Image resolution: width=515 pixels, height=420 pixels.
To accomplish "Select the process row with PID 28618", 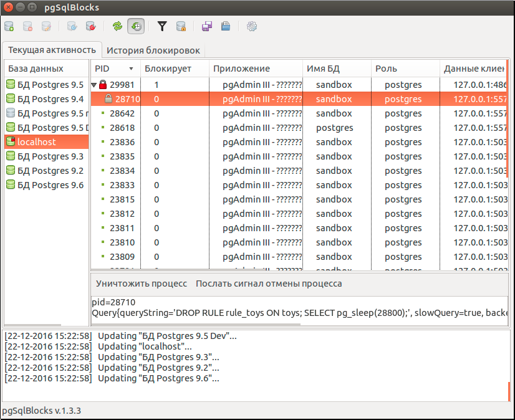I will 299,128.
